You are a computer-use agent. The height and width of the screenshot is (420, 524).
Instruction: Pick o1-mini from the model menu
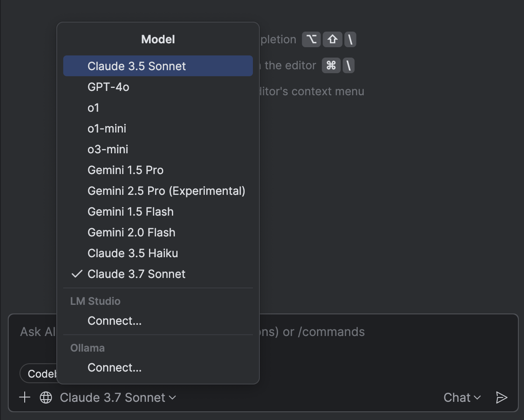coord(107,129)
